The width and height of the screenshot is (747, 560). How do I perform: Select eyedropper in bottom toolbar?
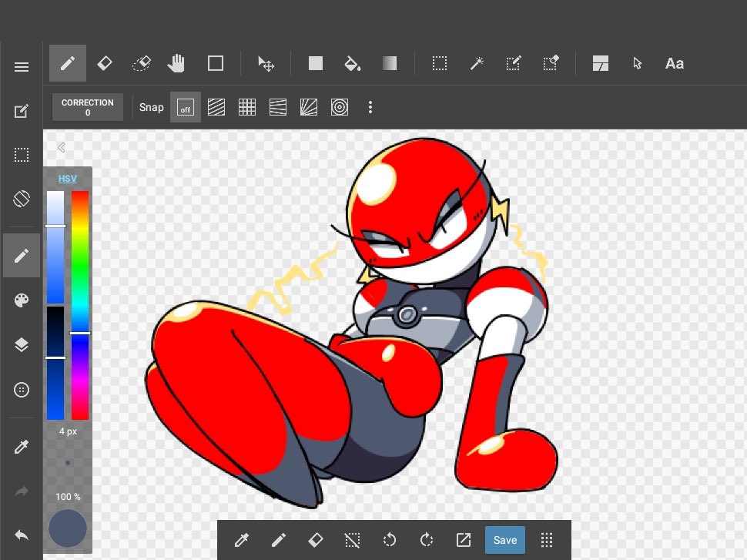pos(242,540)
